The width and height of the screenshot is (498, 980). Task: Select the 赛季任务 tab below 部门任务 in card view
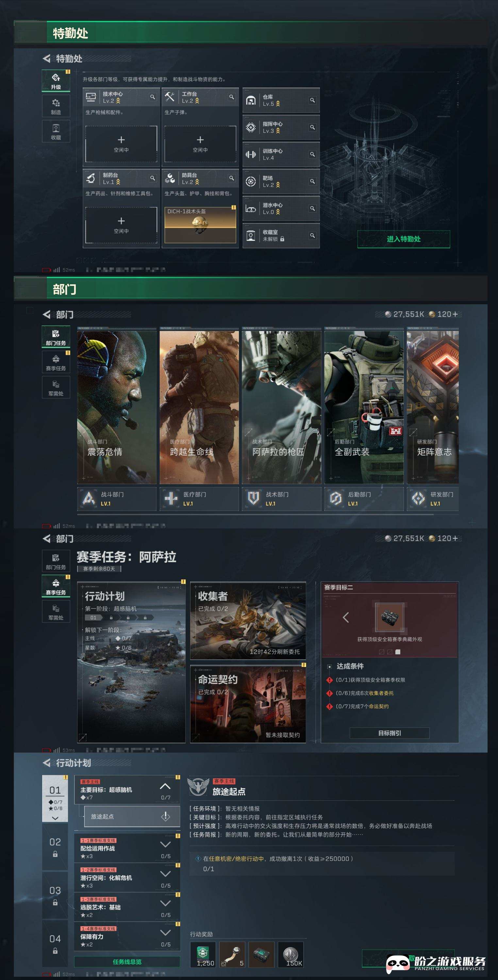click(x=56, y=362)
